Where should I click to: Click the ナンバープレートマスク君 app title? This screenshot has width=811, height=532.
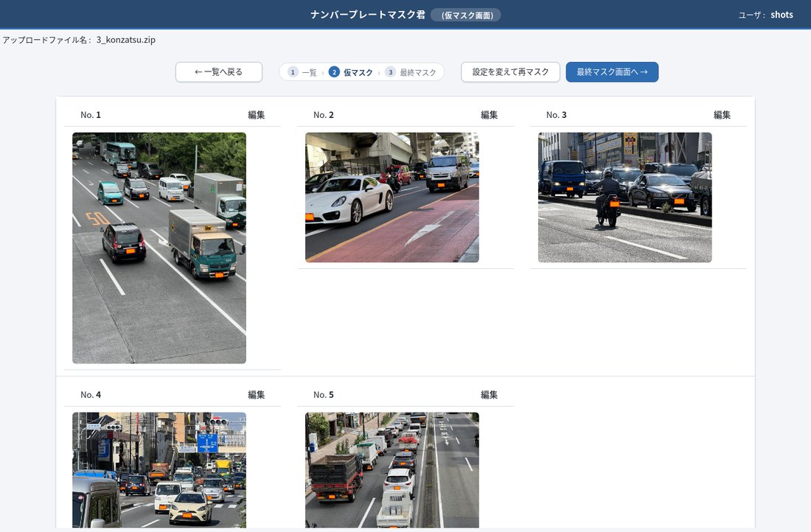click(368, 15)
